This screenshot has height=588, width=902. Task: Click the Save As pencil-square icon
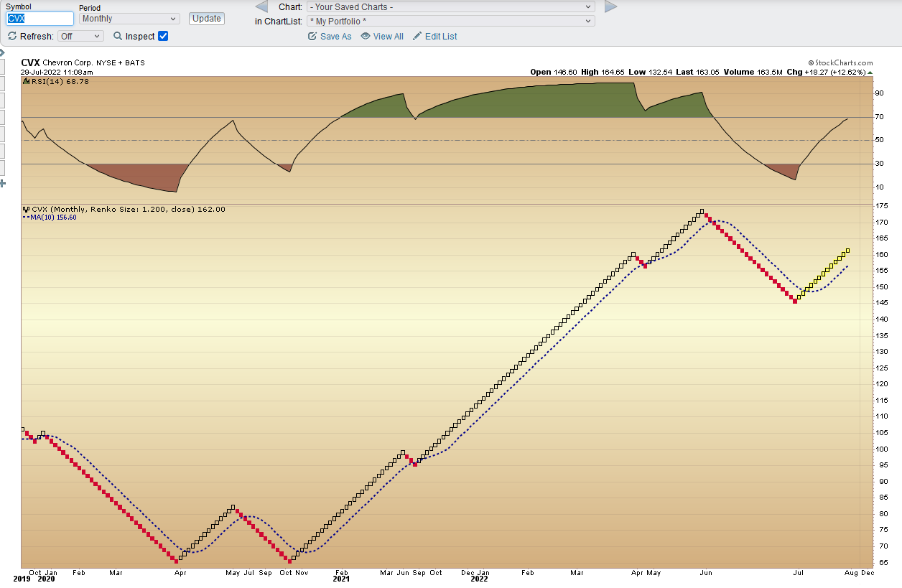(x=312, y=36)
